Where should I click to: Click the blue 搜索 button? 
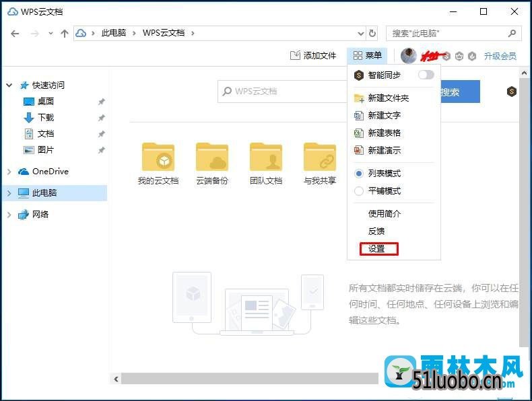point(460,92)
